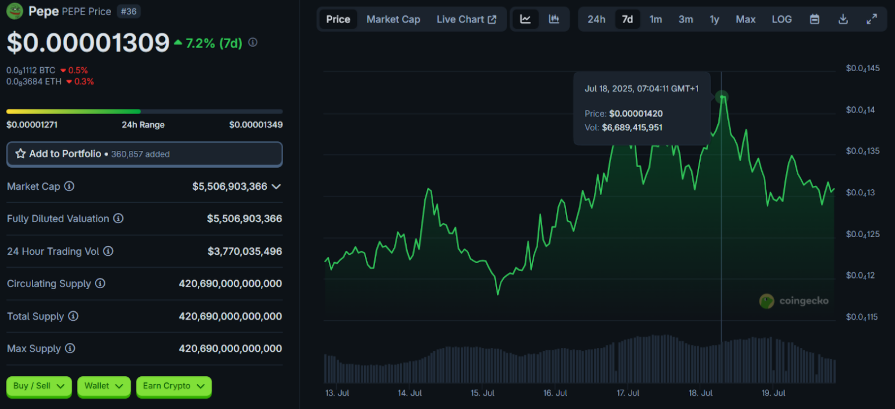Click Add to Portfolio button
The image size is (895, 409).
click(x=144, y=154)
